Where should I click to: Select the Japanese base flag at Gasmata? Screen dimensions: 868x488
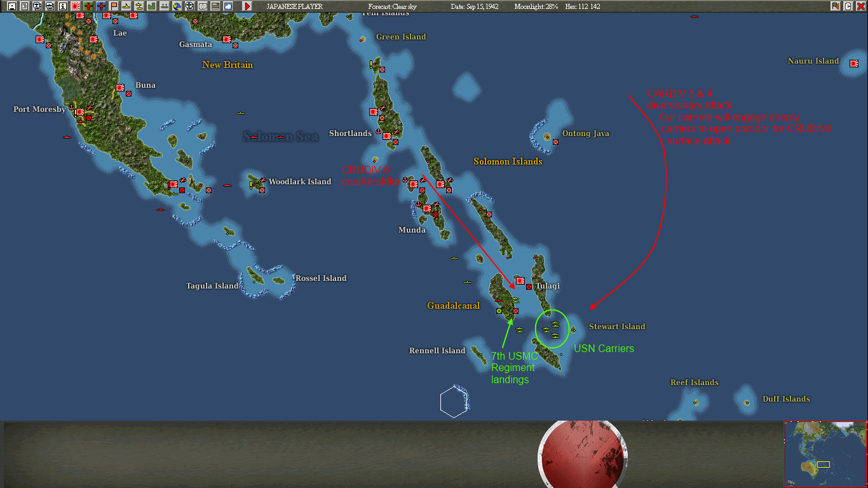(227, 39)
